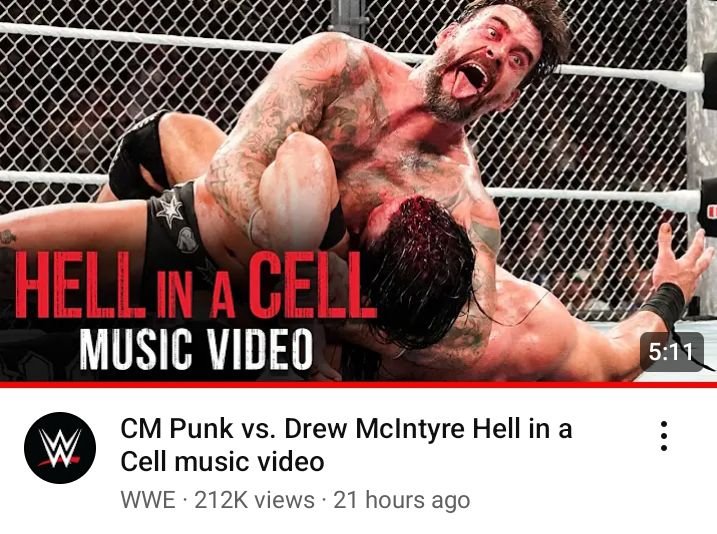This screenshot has height=534, width=717.
Task: Click the wet dark hair of downed wrestler
Action: click(x=421, y=270)
